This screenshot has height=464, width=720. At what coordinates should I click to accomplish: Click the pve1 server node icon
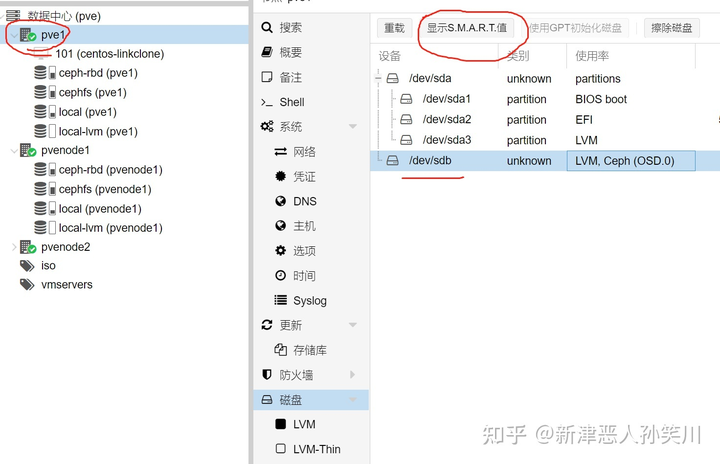[28, 35]
